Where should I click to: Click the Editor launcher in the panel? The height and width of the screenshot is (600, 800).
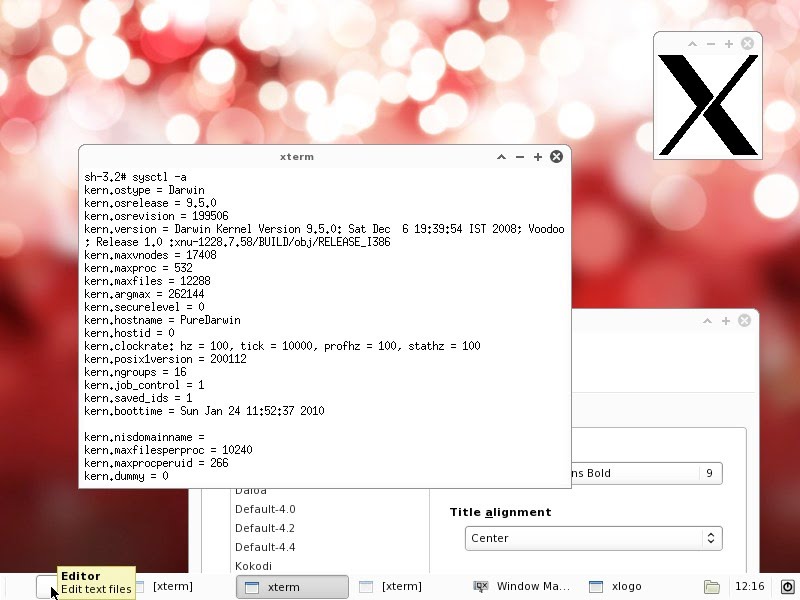pyautogui.click(x=46, y=587)
